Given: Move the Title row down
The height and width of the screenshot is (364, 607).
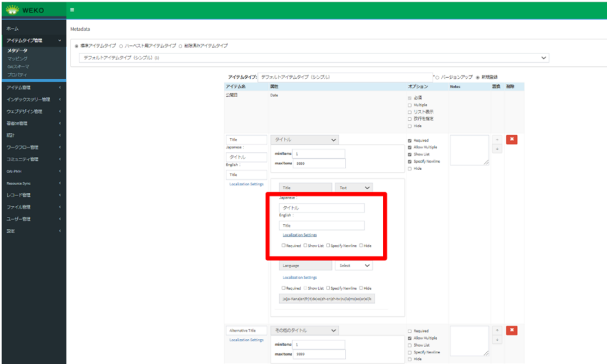Looking at the screenshot, I should pyautogui.click(x=496, y=149).
